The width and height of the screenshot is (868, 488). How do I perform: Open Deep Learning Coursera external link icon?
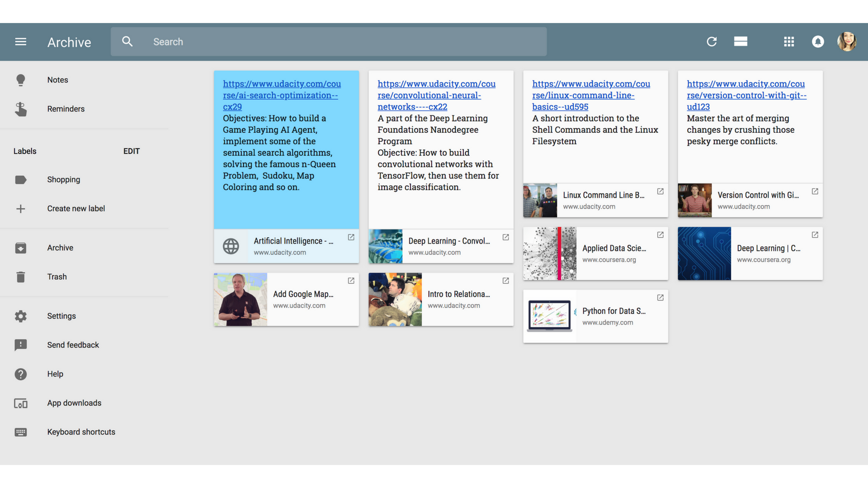815,235
